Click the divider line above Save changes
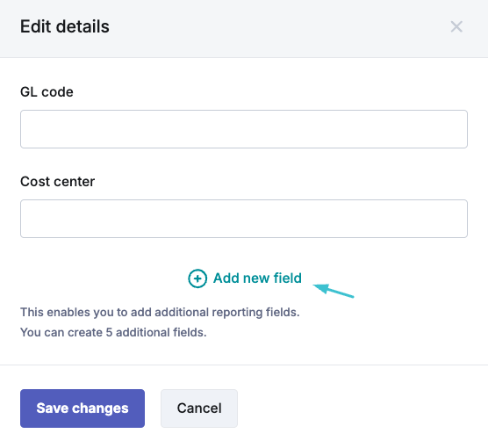Image resolution: width=488 pixels, height=448 pixels. (244, 365)
